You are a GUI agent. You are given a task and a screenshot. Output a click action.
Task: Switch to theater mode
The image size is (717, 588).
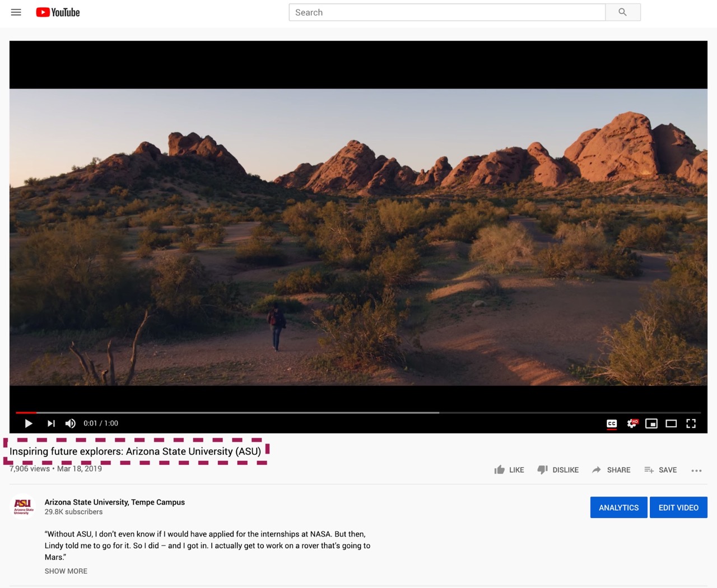pos(671,423)
